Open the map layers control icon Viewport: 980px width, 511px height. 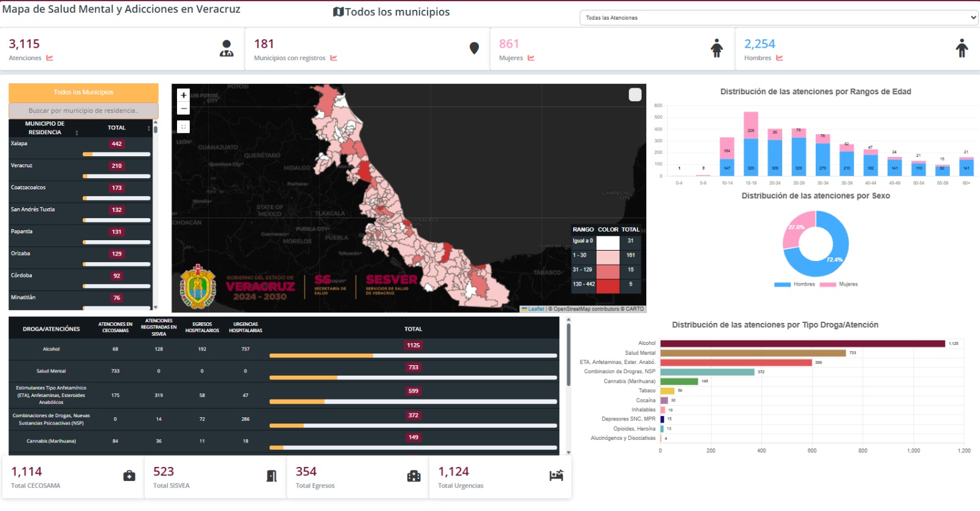pos(635,94)
